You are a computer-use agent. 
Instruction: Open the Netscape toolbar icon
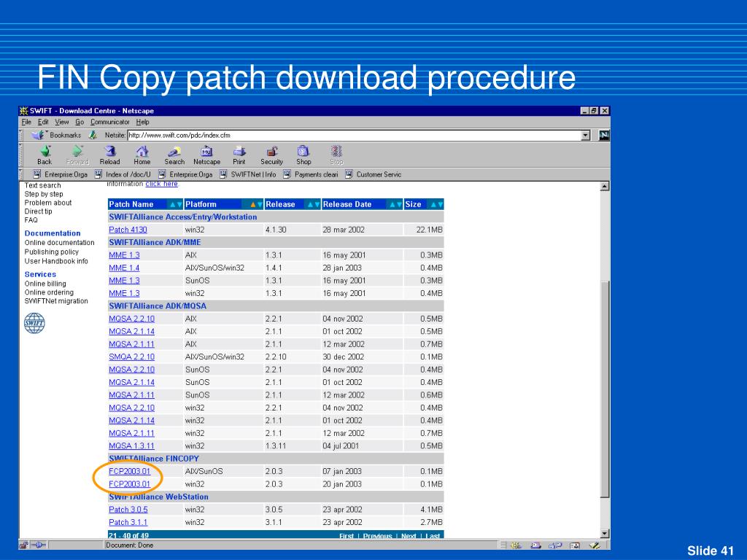(206, 155)
